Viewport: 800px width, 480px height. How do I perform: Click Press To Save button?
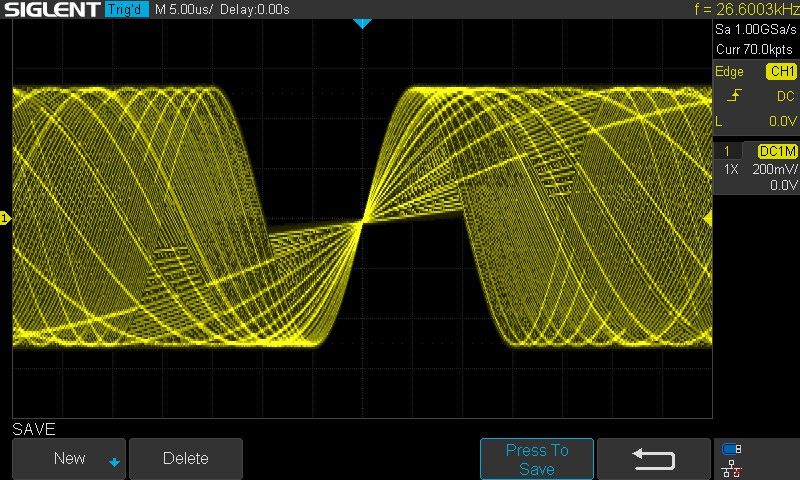point(537,459)
